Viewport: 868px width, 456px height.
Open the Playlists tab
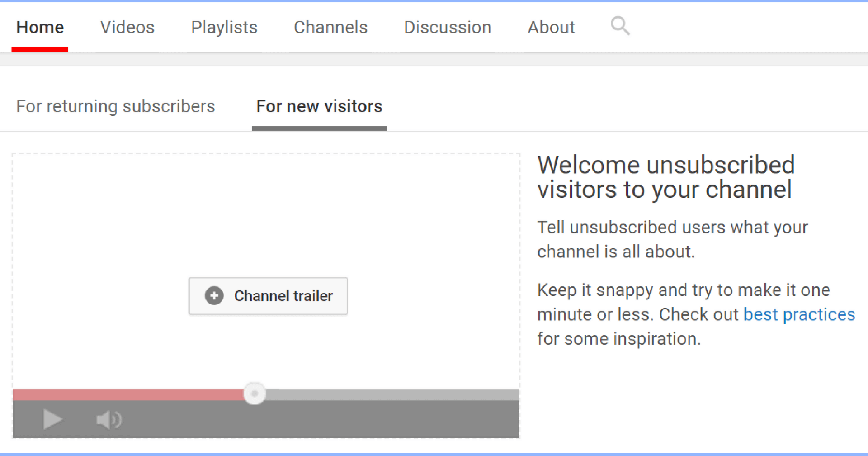224,27
